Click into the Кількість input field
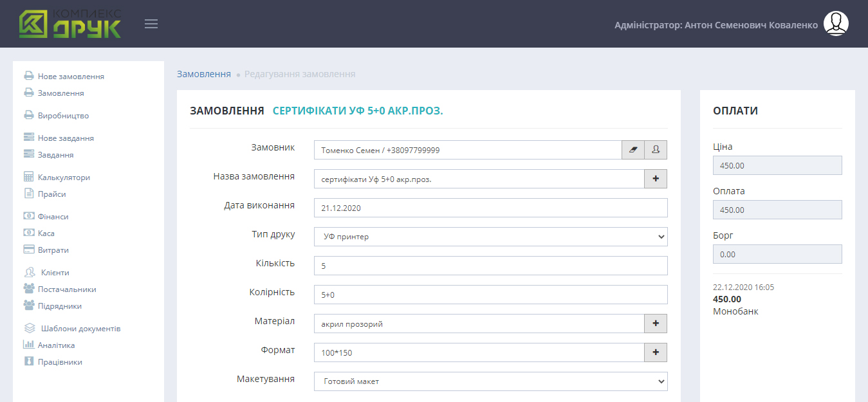This screenshot has height=402, width=868. (x=490, y=266)
